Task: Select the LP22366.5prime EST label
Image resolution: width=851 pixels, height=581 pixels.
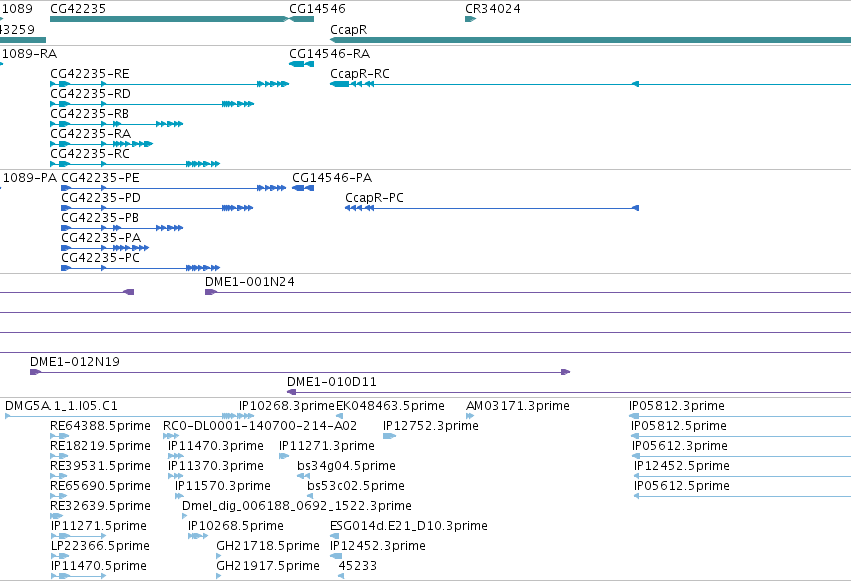Action: tap(100, 546)
